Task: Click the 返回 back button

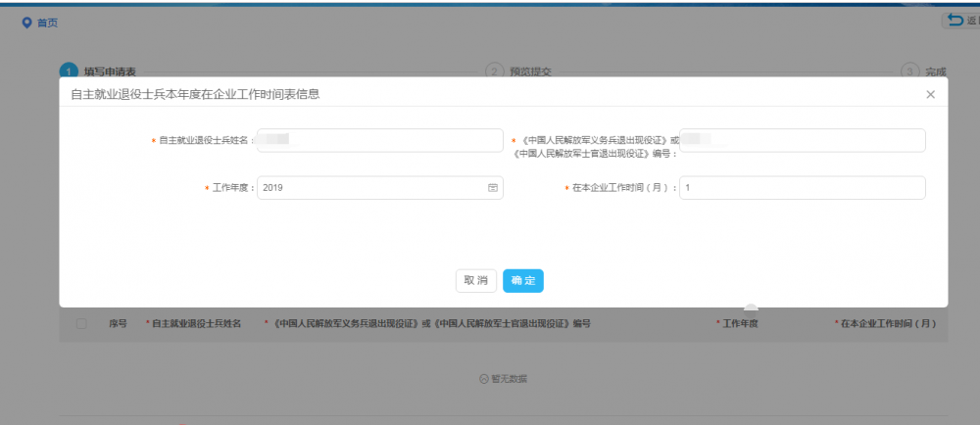Action: (960, 21)
